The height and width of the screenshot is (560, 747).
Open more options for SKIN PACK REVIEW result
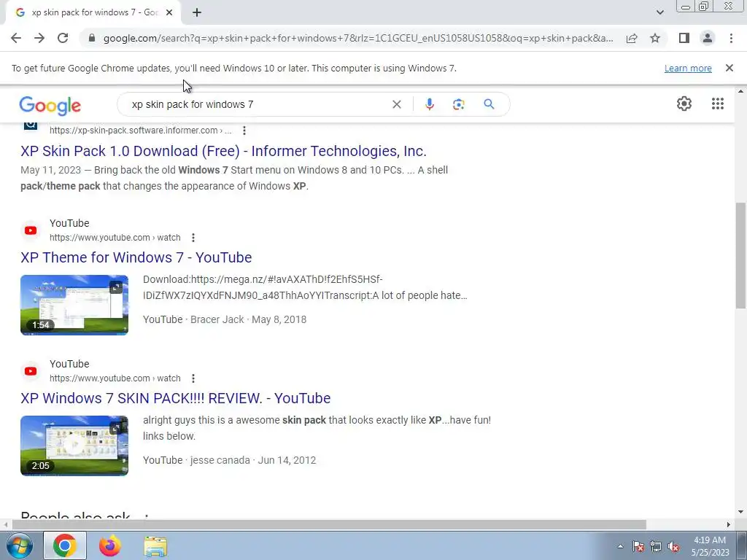193,378
